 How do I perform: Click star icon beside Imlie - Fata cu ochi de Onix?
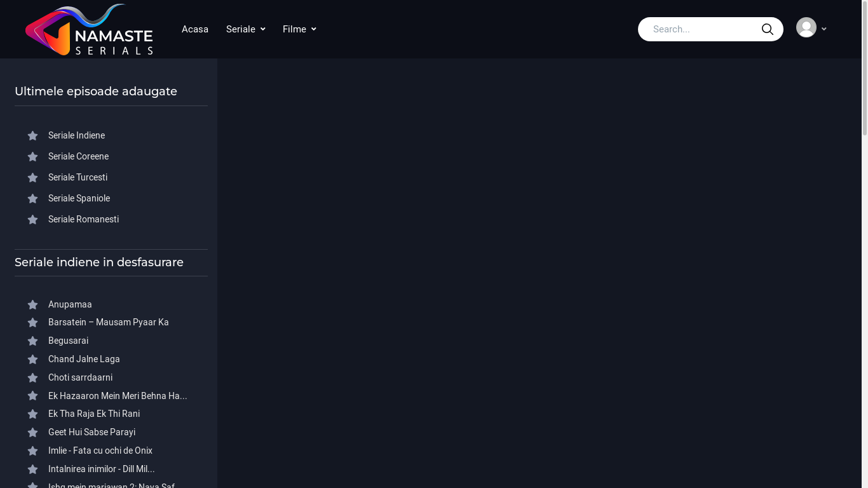tap(32, 451)
